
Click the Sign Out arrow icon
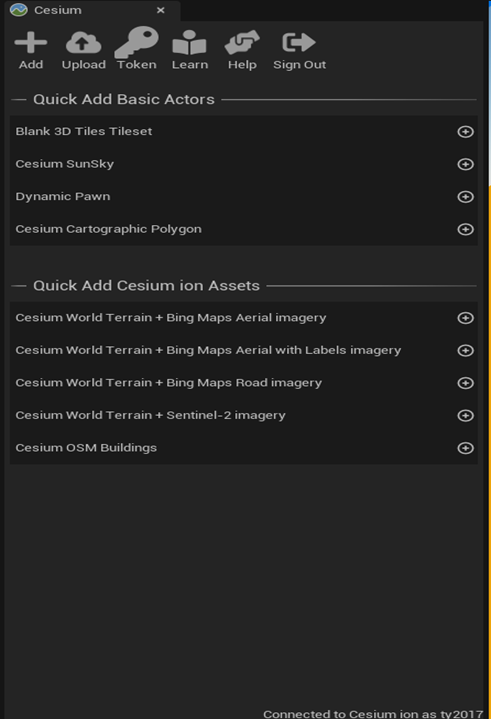pos(299,42)
